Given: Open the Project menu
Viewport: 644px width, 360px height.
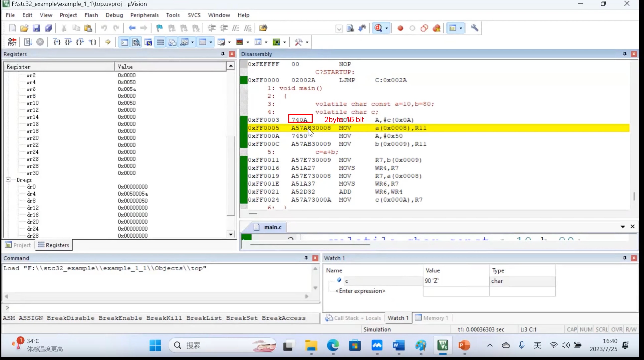Looking at the screenshot, I should coord(68,15).
